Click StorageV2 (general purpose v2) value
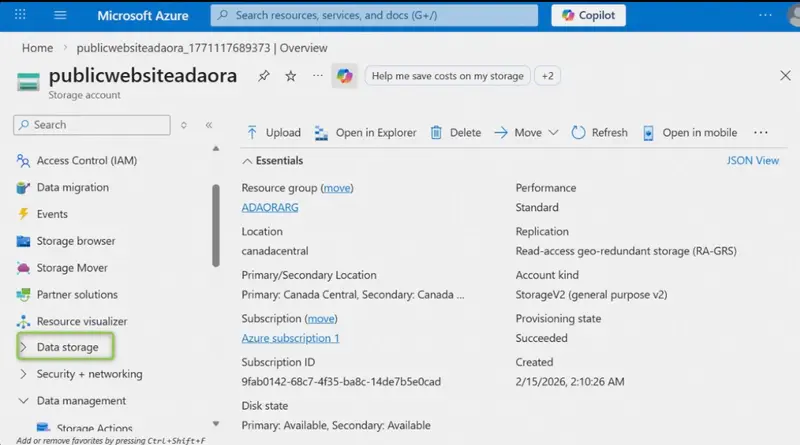800x445 pixels. (x=591, y=295)
